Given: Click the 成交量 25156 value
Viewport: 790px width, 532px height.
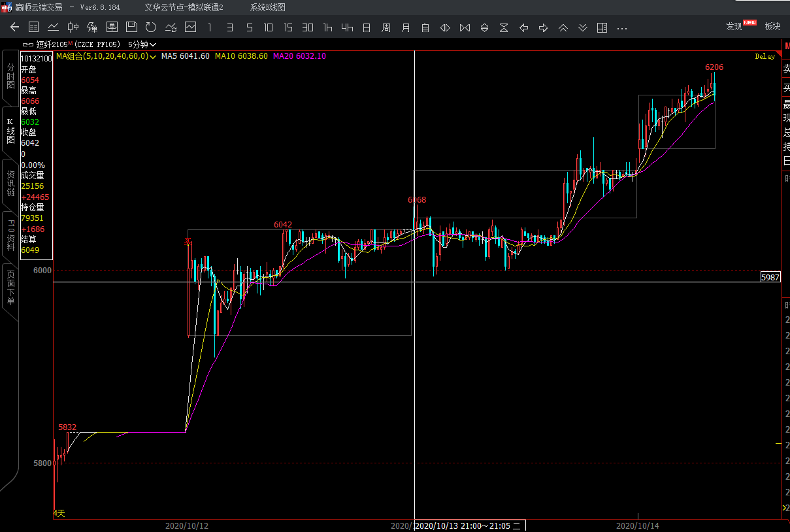Looking at the screenshot, I should click(33, 186).
